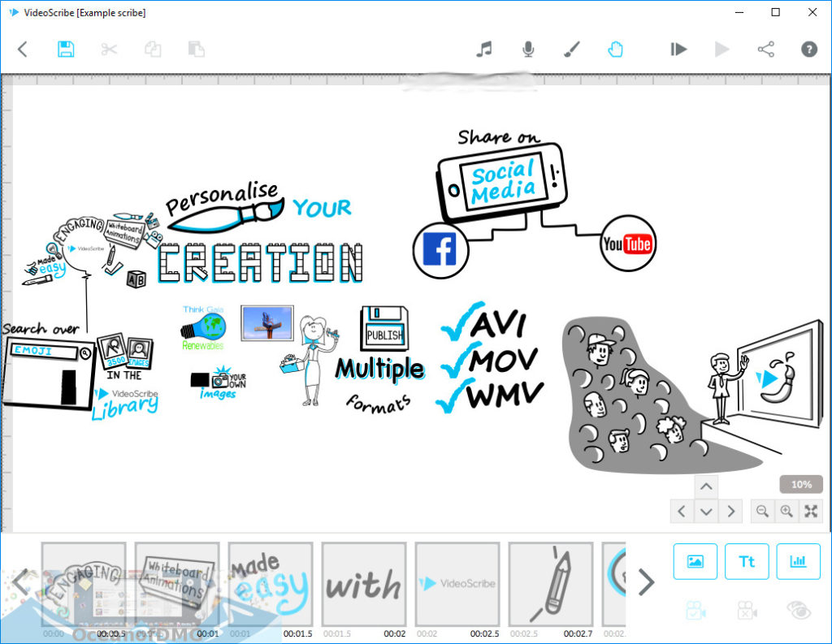Select the 'Personalise' text on canvas
832x644 pixels.
223,197
